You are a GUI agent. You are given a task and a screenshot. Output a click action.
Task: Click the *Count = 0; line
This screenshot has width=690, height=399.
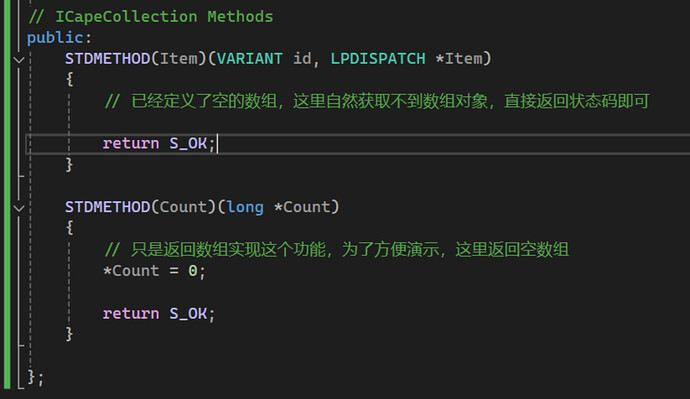coord(154,271)
